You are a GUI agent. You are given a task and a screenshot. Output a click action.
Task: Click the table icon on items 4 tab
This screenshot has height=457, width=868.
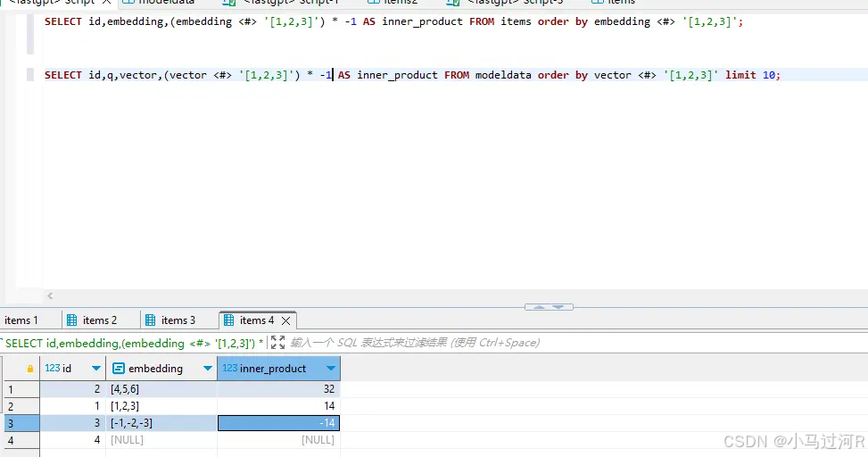pyautogui.click(x=228, y=320)
